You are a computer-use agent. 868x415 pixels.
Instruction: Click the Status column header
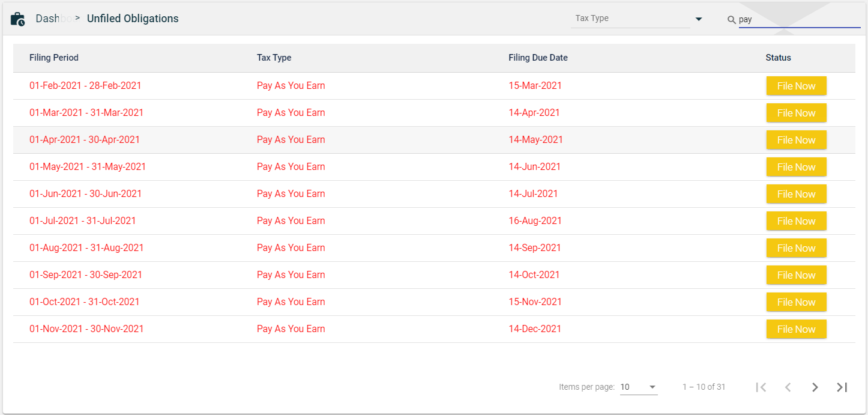[778, 58]
